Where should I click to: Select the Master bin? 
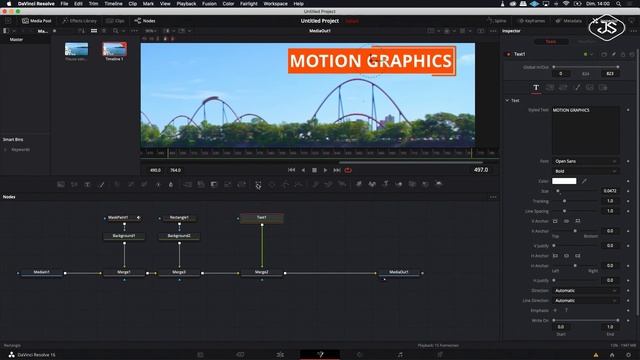click(16, 40)
